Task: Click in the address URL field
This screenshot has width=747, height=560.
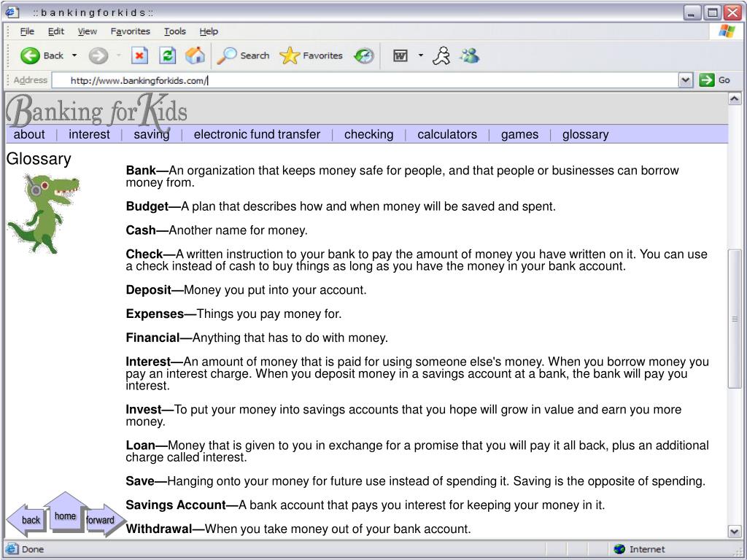Action: pos(365,80)
